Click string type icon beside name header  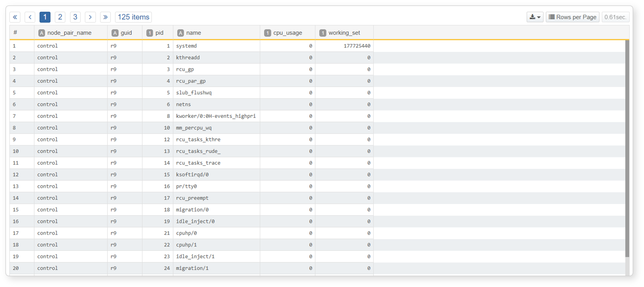click(181, 33)
